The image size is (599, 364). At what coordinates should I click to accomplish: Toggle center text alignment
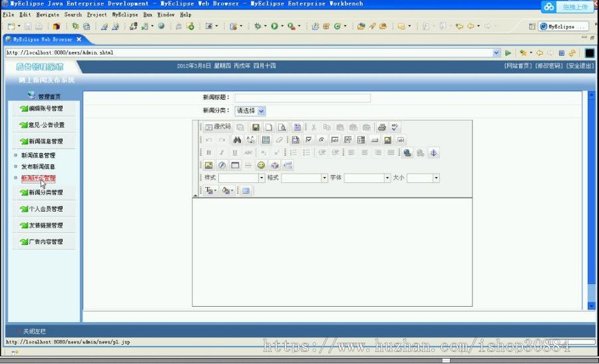365,153
